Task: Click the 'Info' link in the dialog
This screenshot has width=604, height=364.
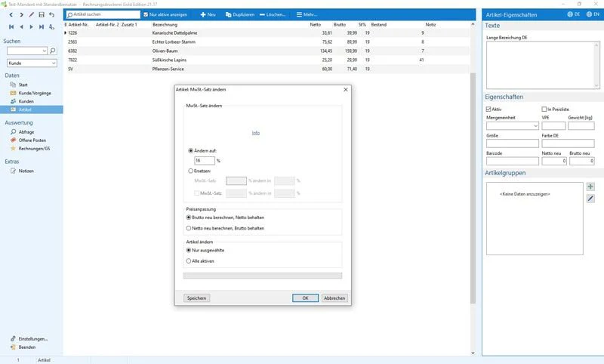Action: tap(256, 132)
